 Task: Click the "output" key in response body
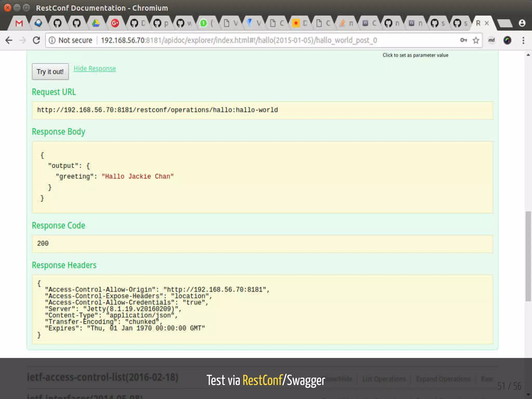tap(63, 166)
